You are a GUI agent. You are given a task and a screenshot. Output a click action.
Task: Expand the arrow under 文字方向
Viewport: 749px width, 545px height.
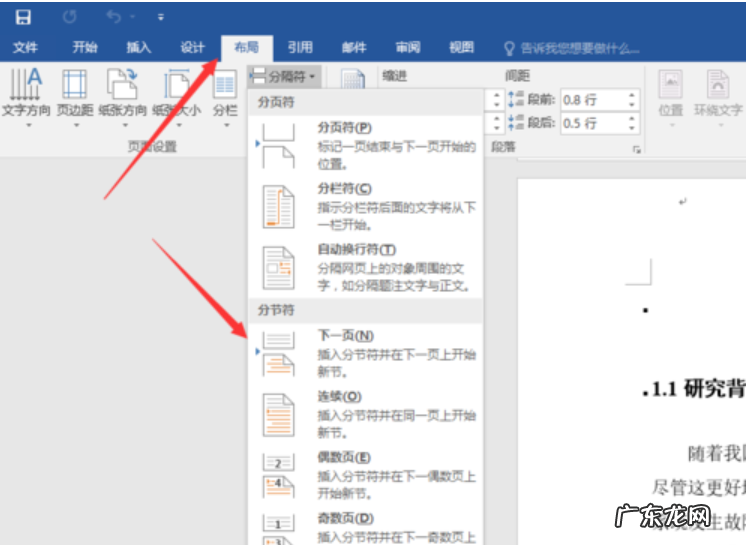29,125
